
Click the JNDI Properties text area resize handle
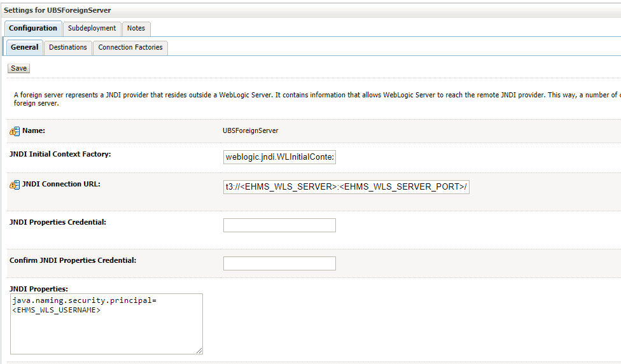199,351
